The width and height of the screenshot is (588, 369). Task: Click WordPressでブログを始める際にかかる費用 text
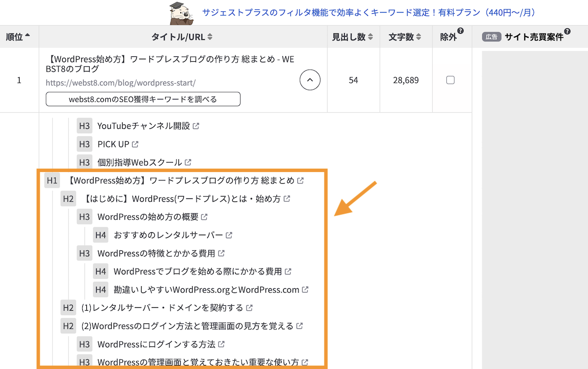[198, 271]
